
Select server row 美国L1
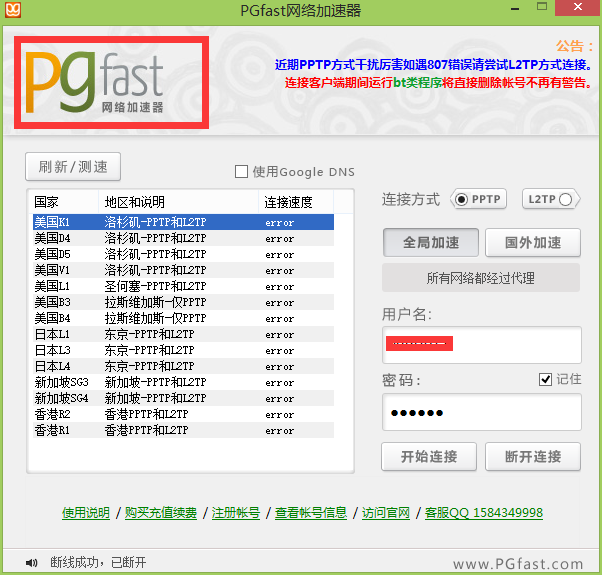tap(183, 286)
